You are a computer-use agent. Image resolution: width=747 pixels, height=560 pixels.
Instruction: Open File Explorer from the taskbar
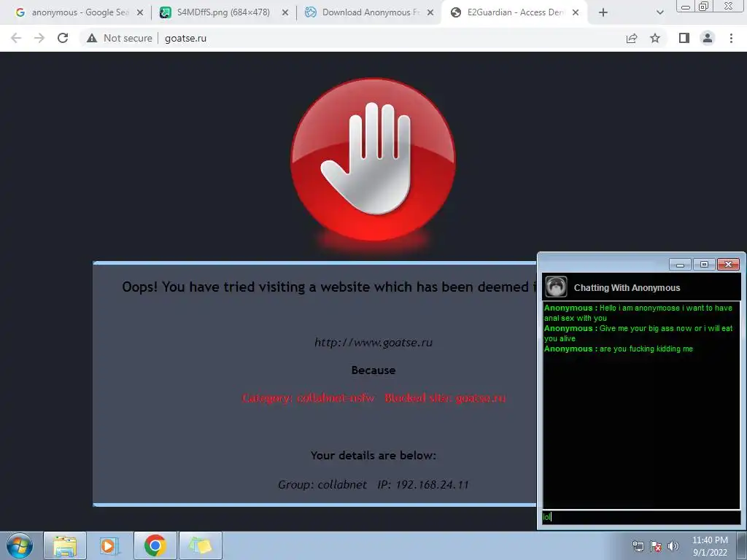point(65,545)
